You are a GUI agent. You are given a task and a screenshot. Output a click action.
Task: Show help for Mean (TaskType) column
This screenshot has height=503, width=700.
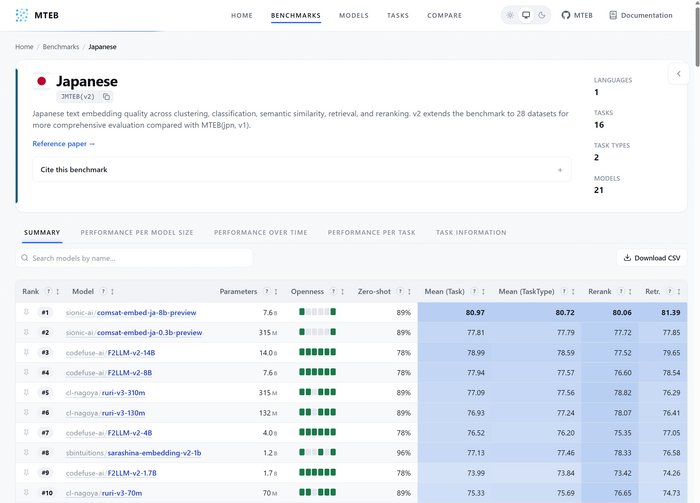(x=564, y=291)
